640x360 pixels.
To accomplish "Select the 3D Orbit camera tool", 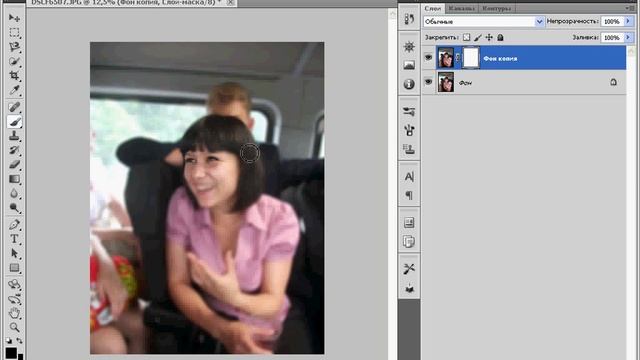I will click(x=14, y=299).
